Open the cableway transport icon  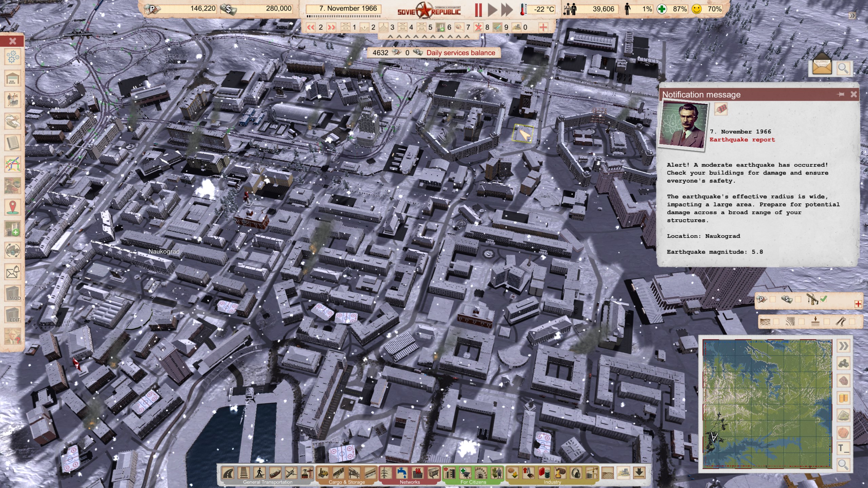(x=307, y=473)
